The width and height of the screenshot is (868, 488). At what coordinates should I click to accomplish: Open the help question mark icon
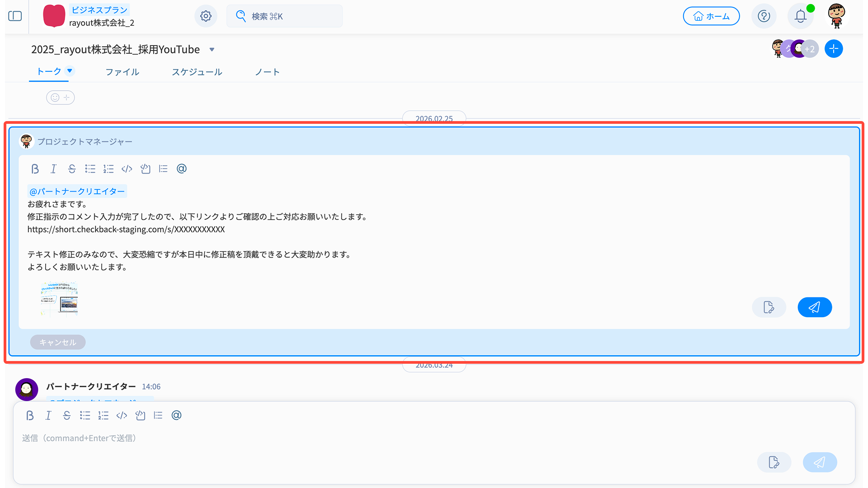coord(764,16)
